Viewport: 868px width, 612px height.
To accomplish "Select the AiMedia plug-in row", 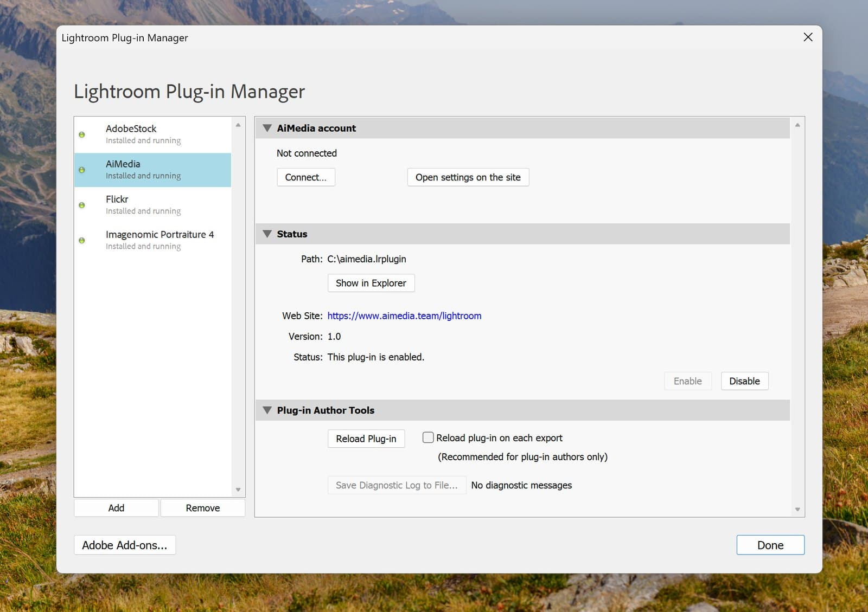I will point(152,170).
